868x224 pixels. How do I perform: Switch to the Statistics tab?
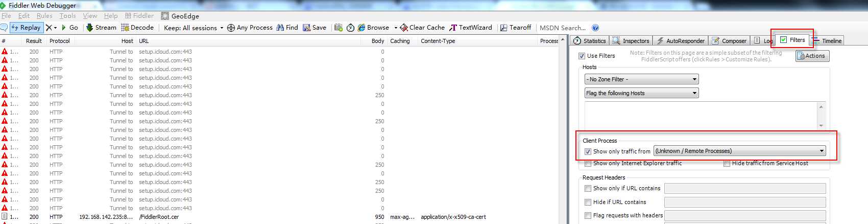click(x=590, y=41)
